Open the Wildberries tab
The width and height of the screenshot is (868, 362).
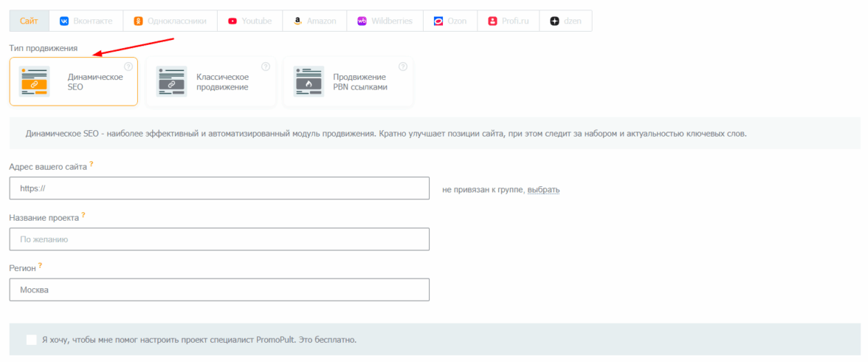tap(385, 21)
